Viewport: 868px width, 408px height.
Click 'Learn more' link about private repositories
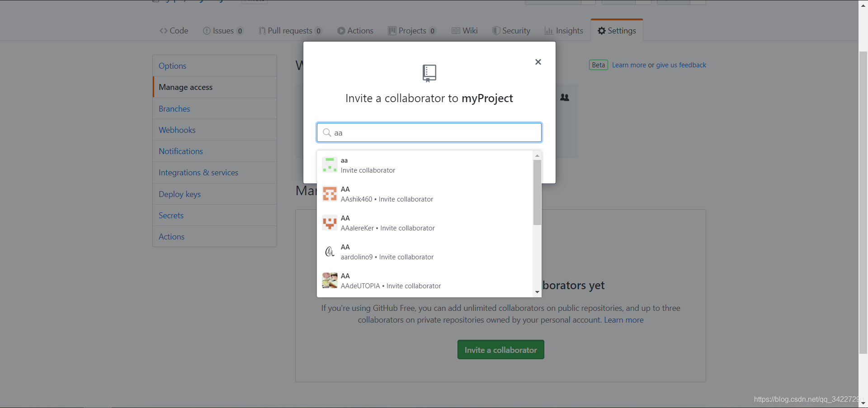click(623, 320)
